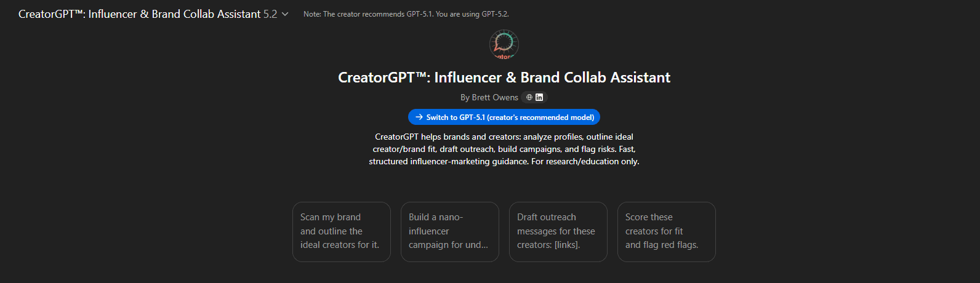The width and height of the screenshot is (980, 283).
Task: Click the CreatorGPT speech-bubble logo avatar
Action: pos(504,45)
